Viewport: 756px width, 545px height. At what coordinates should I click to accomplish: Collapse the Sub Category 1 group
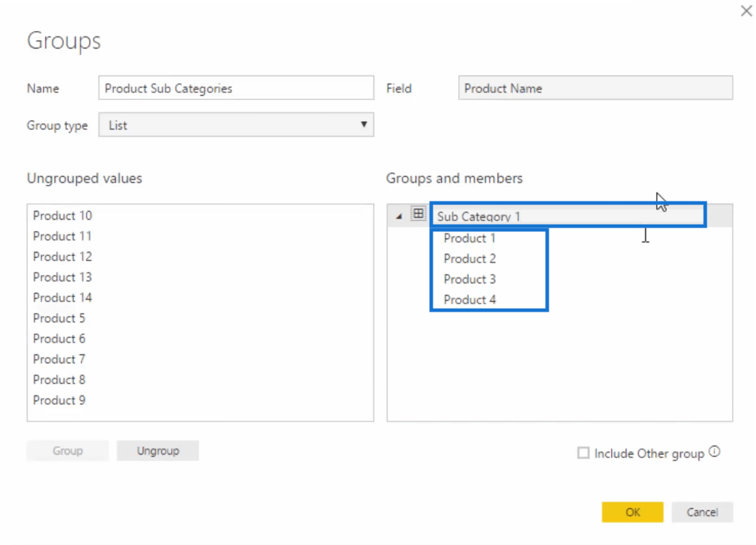(x=399, y=217)
